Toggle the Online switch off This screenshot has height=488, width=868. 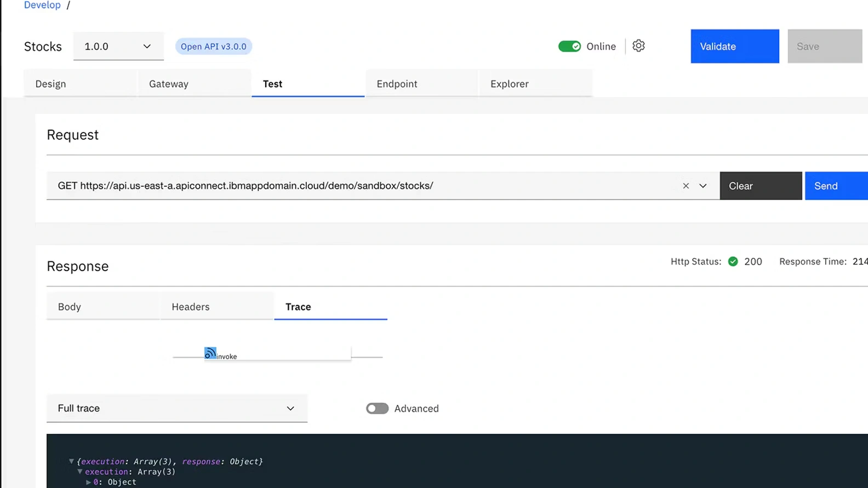569,47
